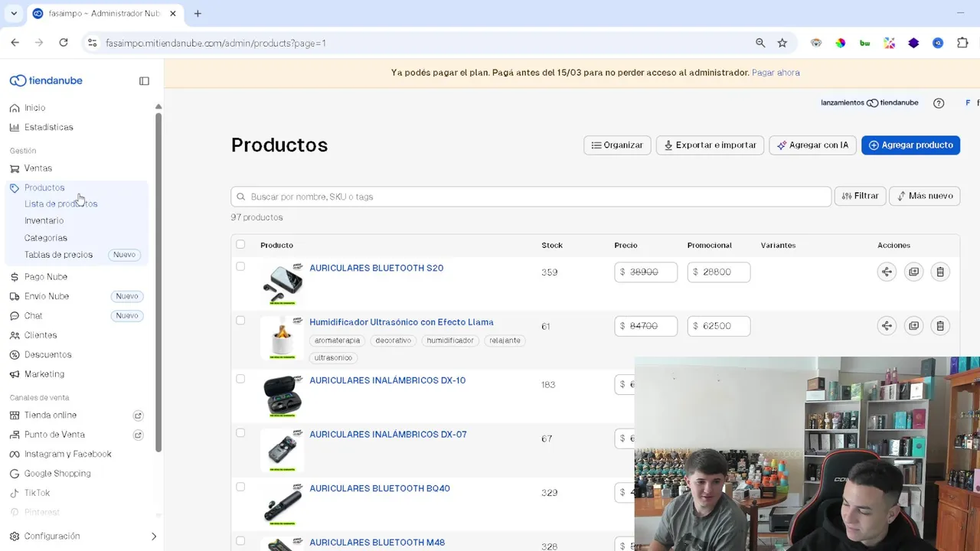Check AURICULARES BLUETOOTH S20 row checkbox
Screen dimensions: 980x551
(x=240, y=266)
